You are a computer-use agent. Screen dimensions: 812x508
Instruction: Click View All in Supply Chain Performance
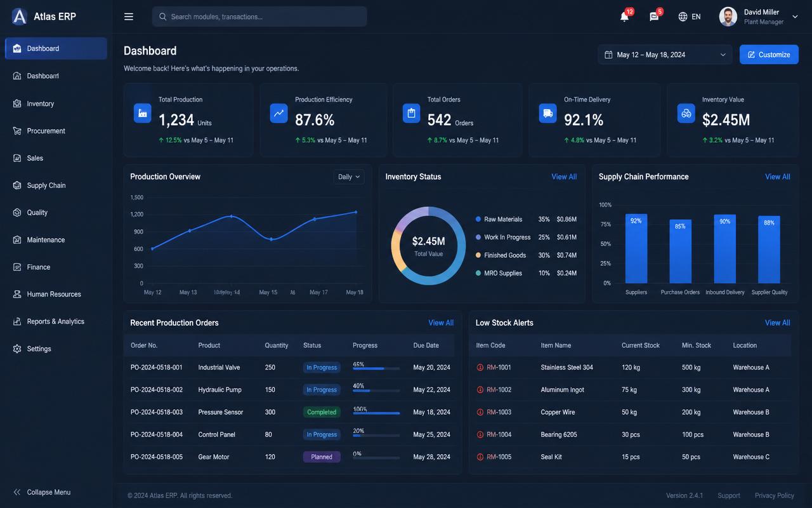[778, 177]
